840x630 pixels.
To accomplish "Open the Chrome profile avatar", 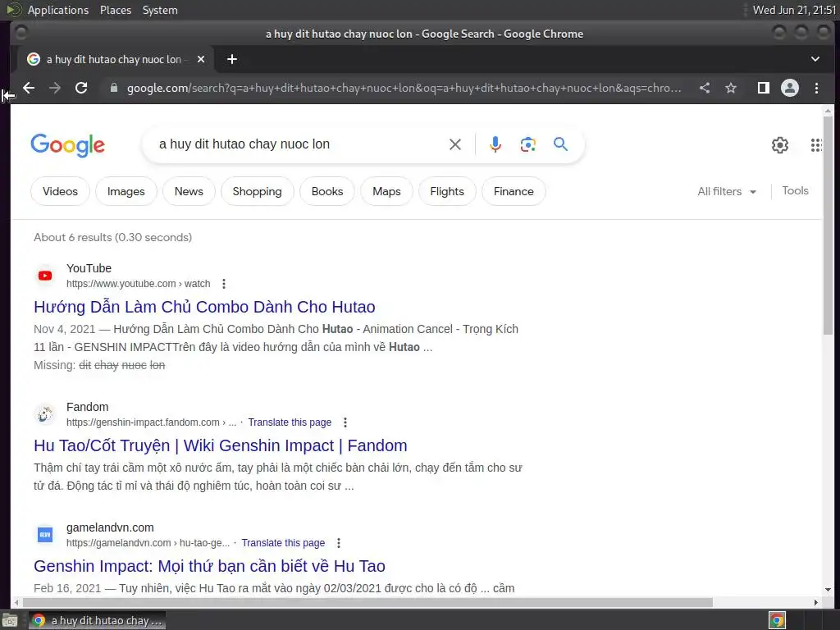I will point(790,88).
